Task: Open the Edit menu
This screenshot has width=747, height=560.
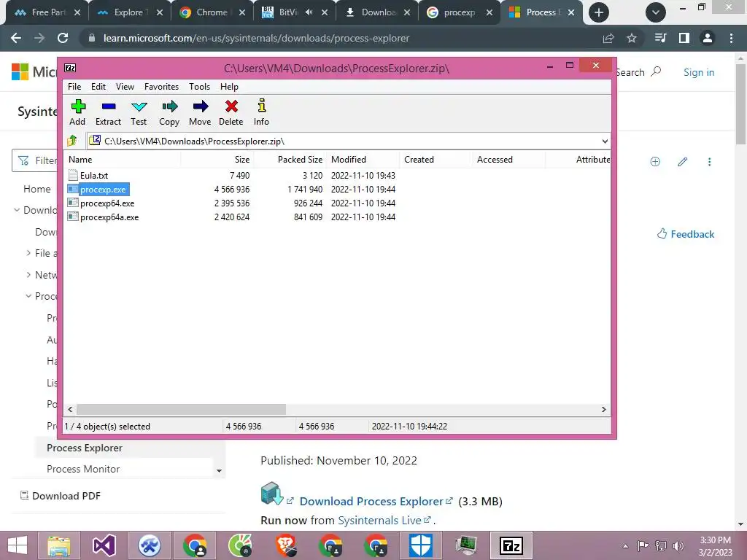Action: pos(98,87)
